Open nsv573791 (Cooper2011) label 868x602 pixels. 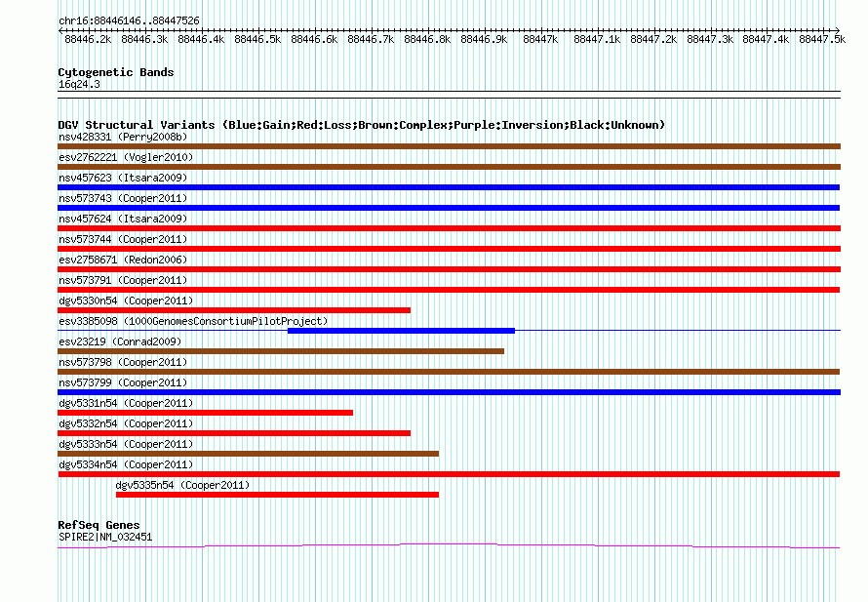tap(123, 280)
